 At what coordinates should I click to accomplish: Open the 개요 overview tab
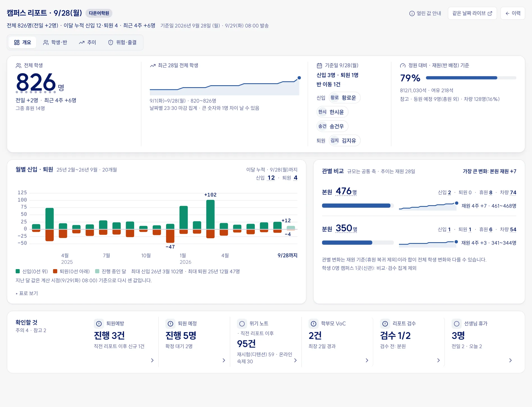[22, 42]
